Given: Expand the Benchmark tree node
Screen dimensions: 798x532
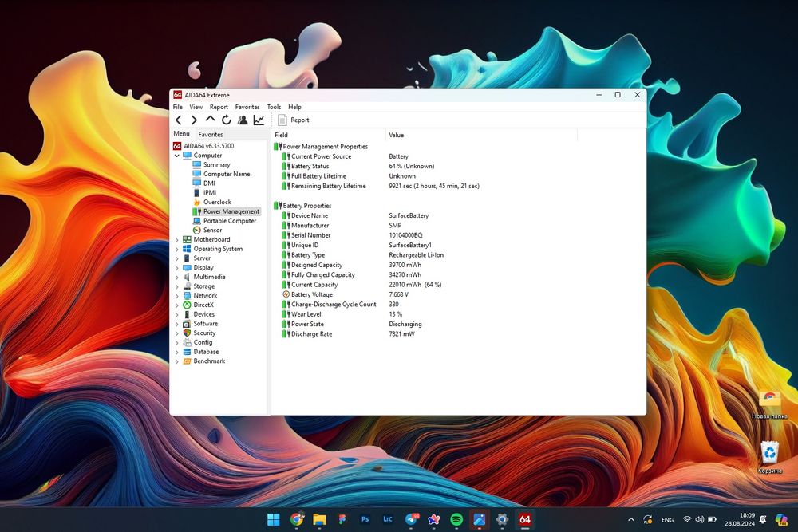Looking at the screenshot, I should [177, 361].
